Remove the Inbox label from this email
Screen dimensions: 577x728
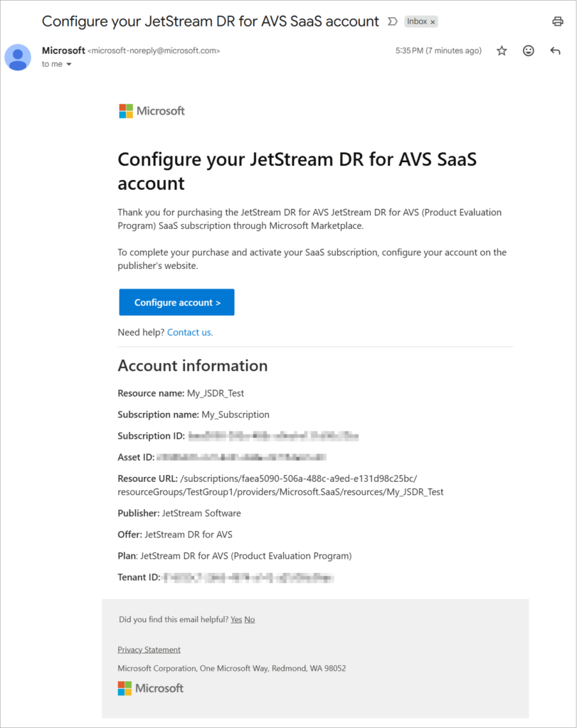pyautogui.click(x=433, y=22)
